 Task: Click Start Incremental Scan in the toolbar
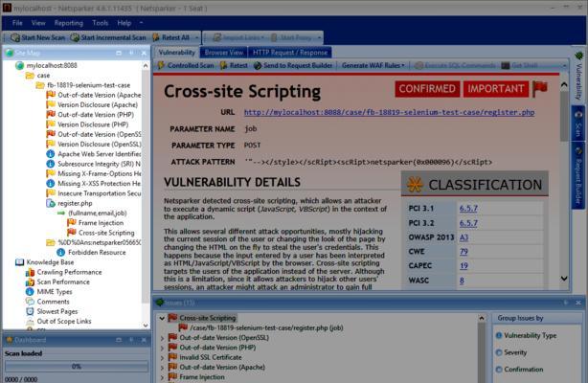(x=108, y=37)
